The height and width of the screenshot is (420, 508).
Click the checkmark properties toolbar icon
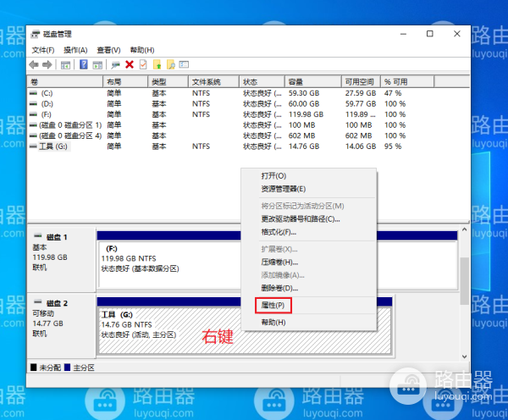(x=143, y=64)
